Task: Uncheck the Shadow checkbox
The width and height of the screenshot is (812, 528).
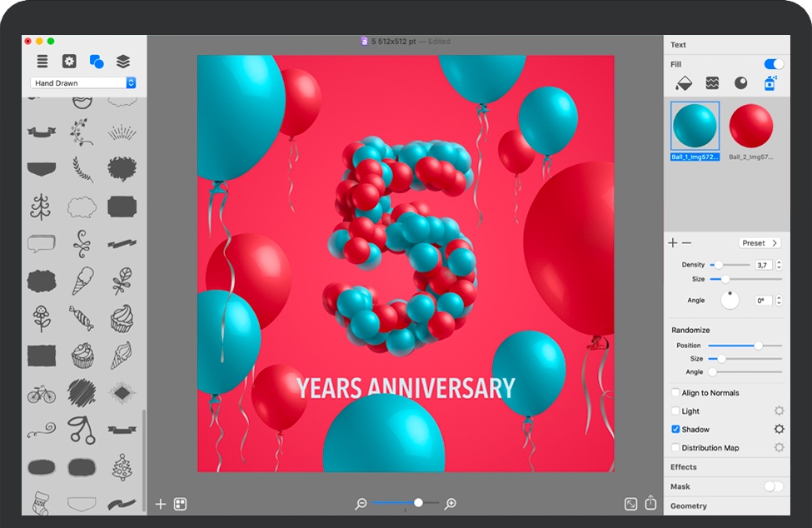Action: pos(675,430)
